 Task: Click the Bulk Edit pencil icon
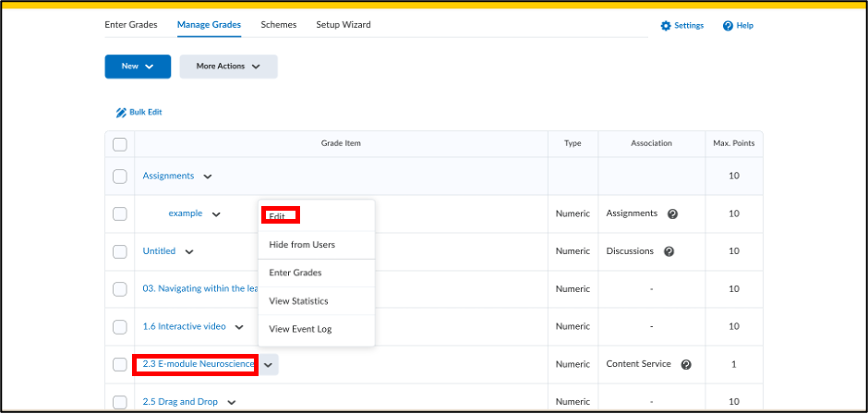pyautogui.click(x=121, y=113)
